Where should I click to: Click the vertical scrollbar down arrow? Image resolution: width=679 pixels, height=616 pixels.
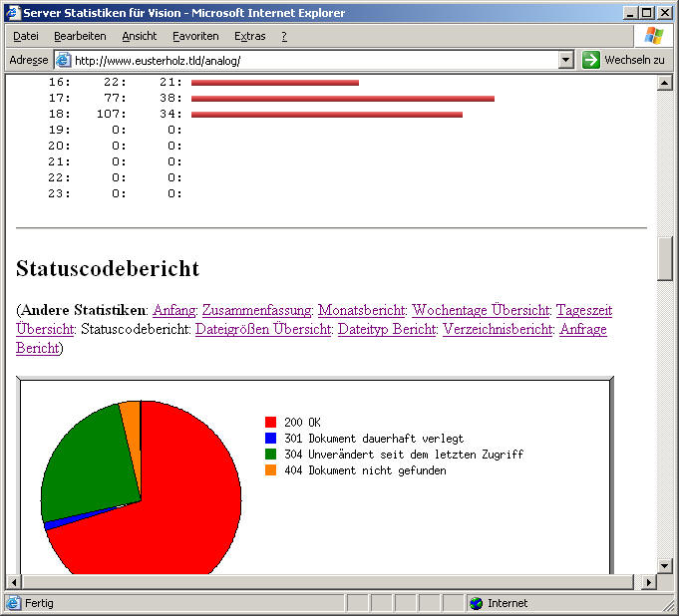pos(665,565)
